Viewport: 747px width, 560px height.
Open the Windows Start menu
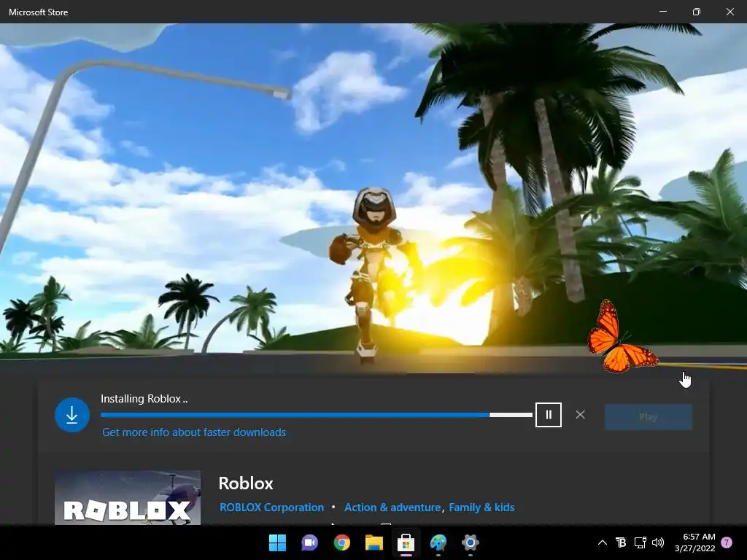coord(277,542)
